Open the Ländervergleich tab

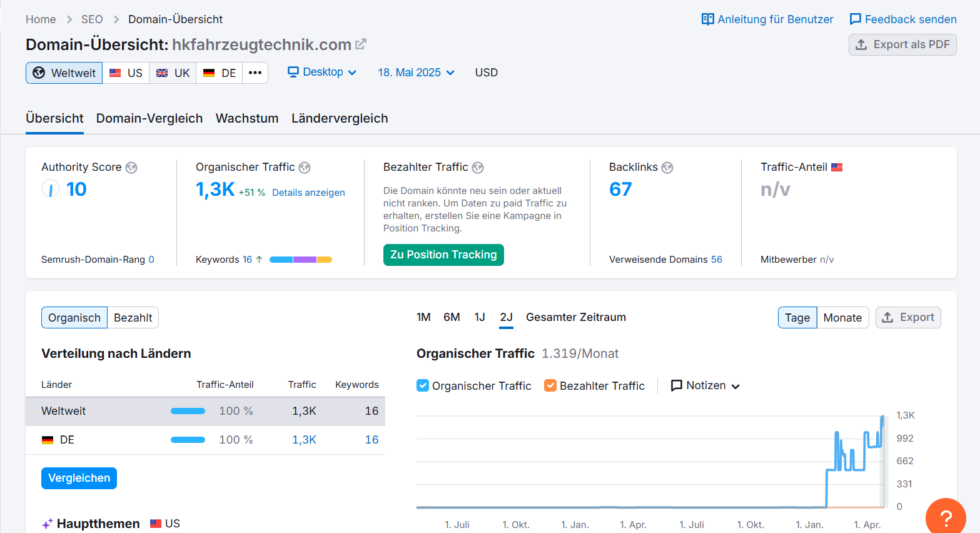tap(340, 119)
